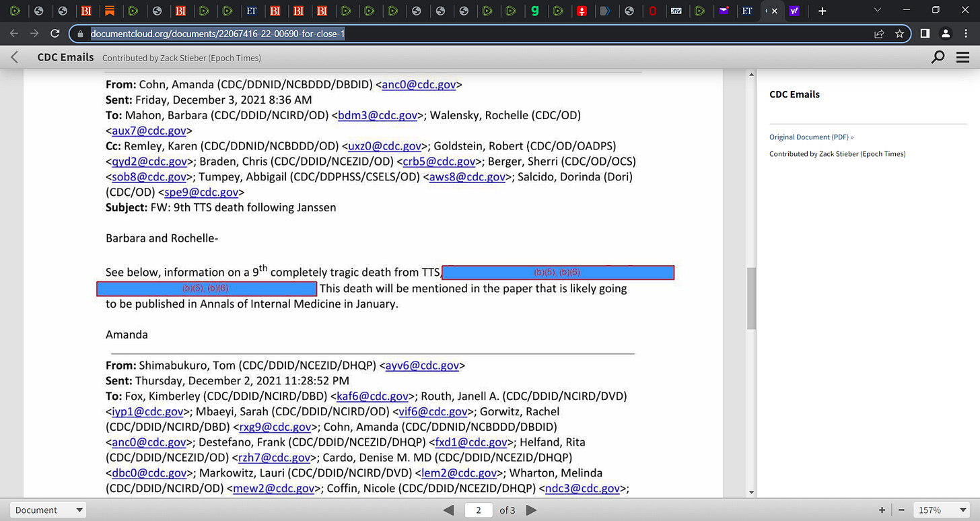Open the uxz0@cdc.gov email link
This screenshot has width=980, height=521.
point(384,146)
